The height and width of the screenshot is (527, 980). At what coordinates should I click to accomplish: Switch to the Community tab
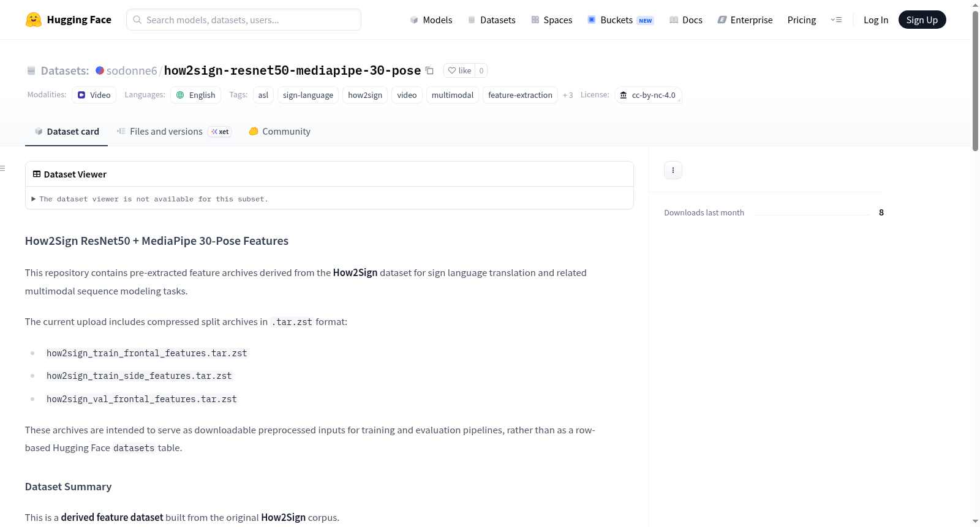(279, 132)
